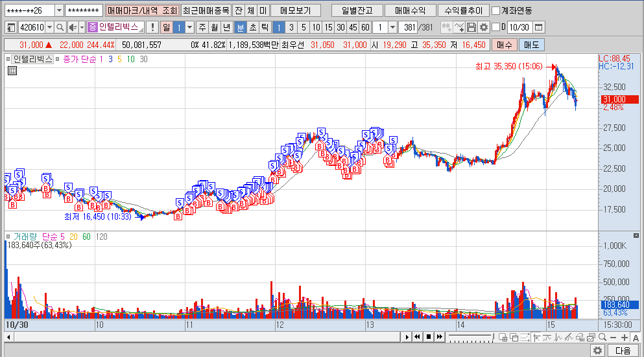Click the horizontal scrollbar left arrow

(x=8, y=338)
